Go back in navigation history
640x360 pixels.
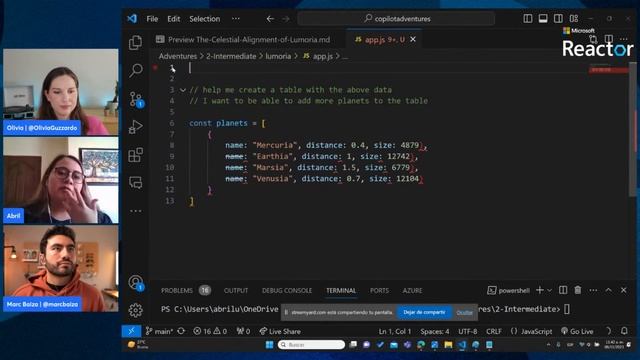click(x=270, y=19)
